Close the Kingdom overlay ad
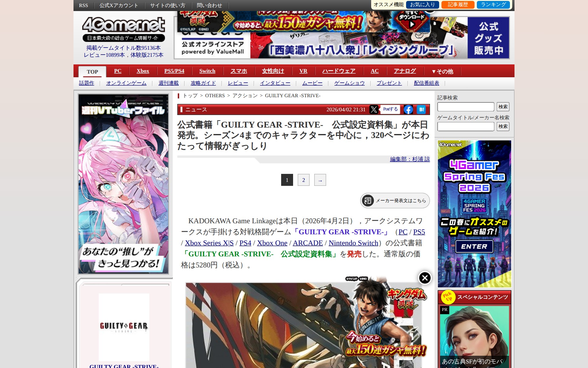 pyautogui.click(x=425, y=278)
